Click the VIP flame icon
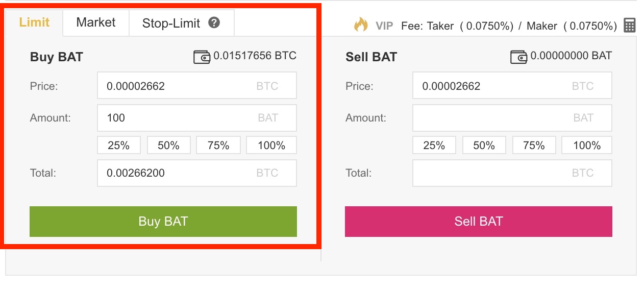This screenshot has width=644, height=290. pyautogui.click(x=361, y=25)
